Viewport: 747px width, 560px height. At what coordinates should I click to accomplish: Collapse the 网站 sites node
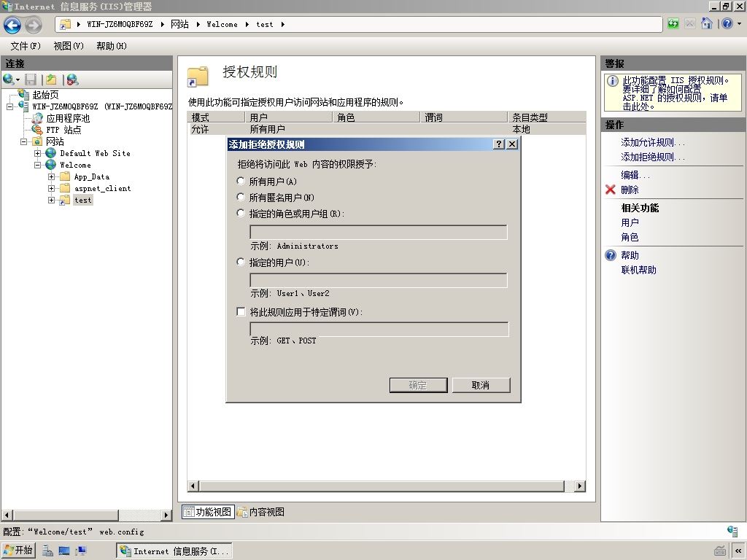pyautogui.click(x=23, y=141)
